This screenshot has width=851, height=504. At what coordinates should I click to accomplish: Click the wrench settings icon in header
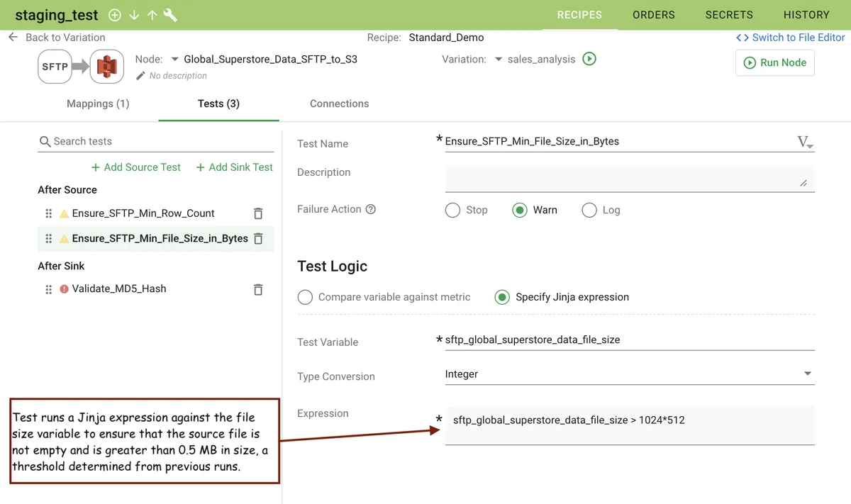pos(169,14)
